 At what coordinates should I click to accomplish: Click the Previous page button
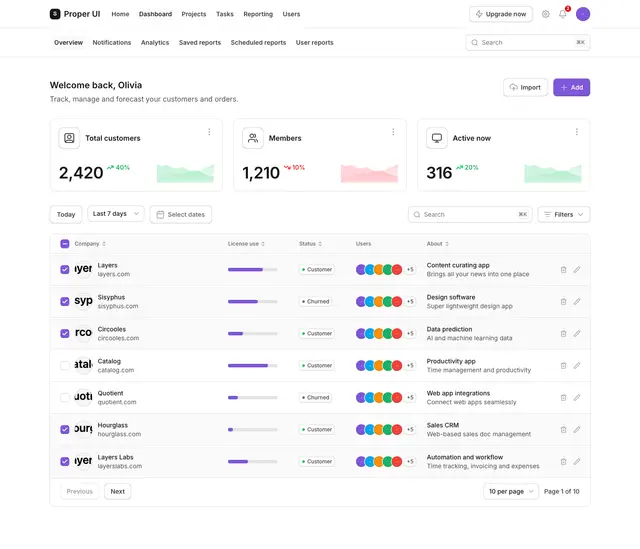coord(80,491)
